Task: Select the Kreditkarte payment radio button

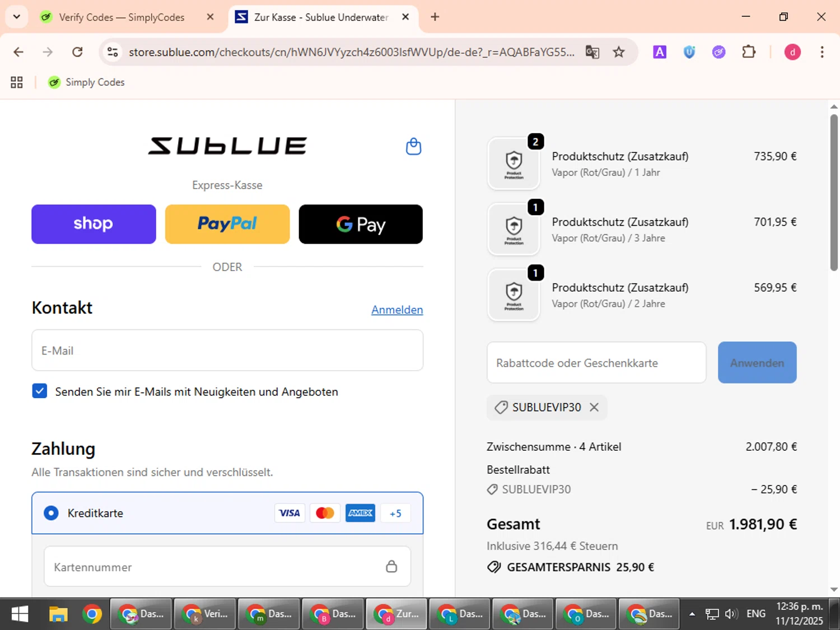Action: pos(51,513)
